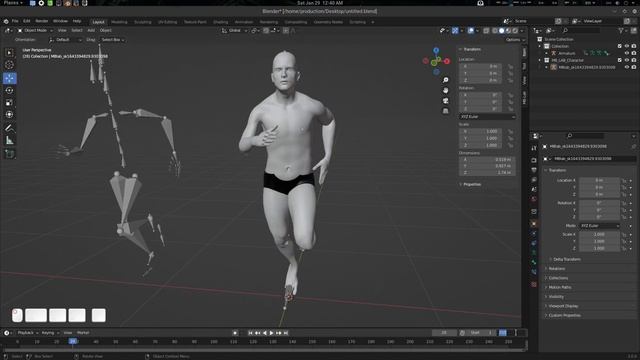This screenshot has width=640, height=360.
Task: Click the X axis on the navigation gizmo
Action: click(447, 61)
